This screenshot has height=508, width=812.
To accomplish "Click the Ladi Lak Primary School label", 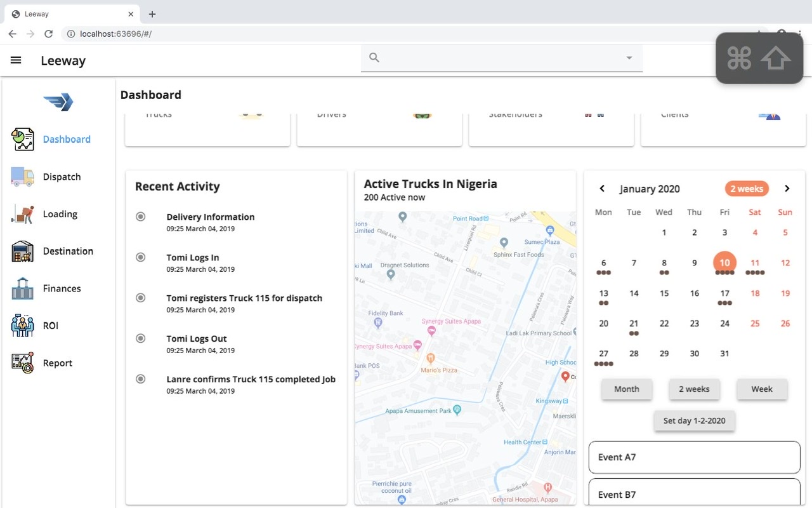I will [x=539, y=333].
